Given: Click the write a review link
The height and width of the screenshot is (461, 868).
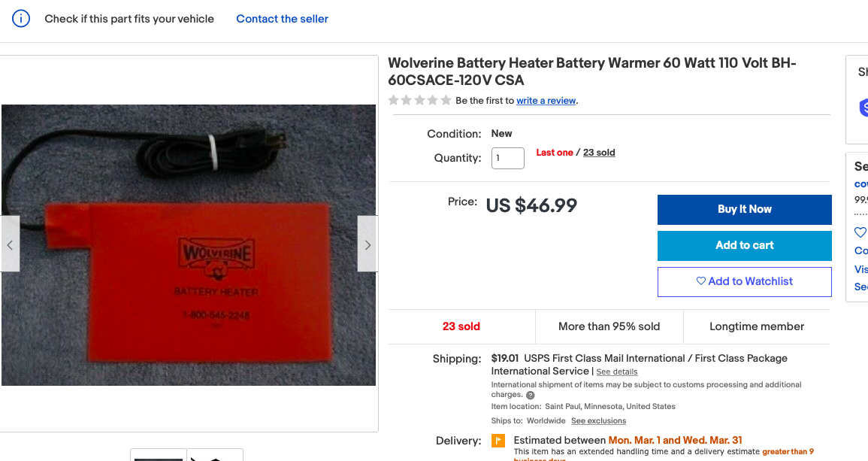Looking at the screenshot, I should (546, 101).
